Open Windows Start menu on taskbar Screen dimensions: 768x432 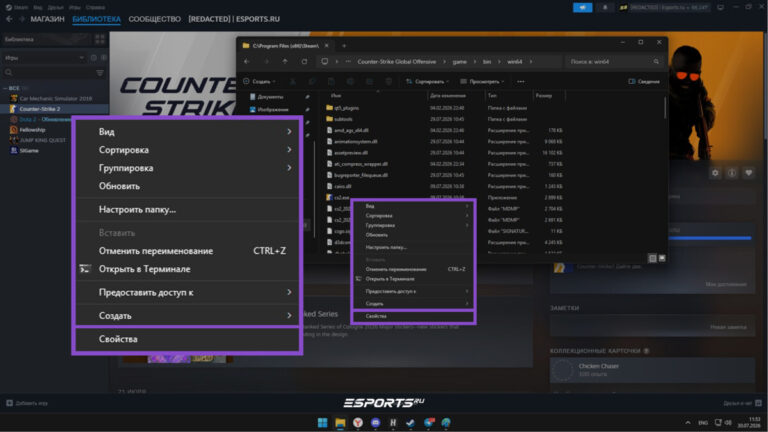(322, 422)
